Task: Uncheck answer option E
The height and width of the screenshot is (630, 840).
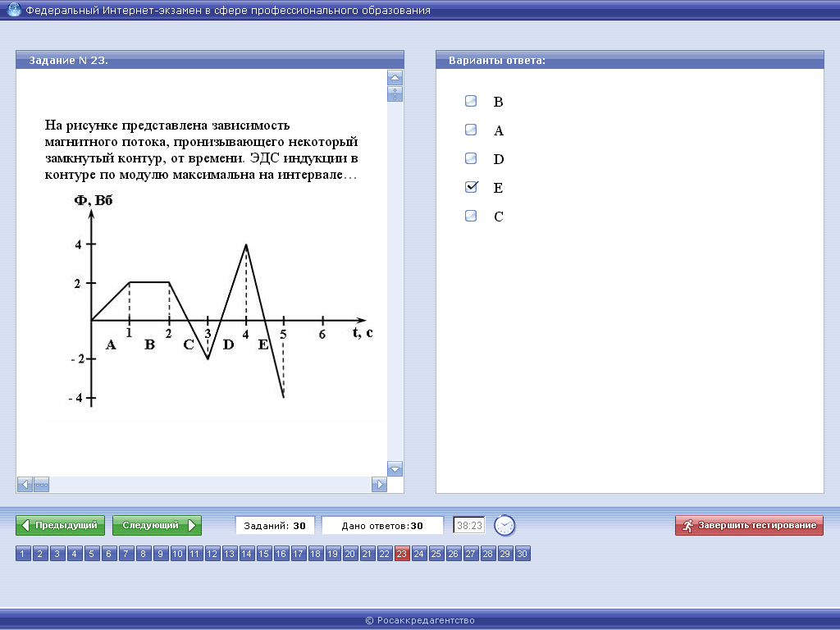Action: (471, 187)
